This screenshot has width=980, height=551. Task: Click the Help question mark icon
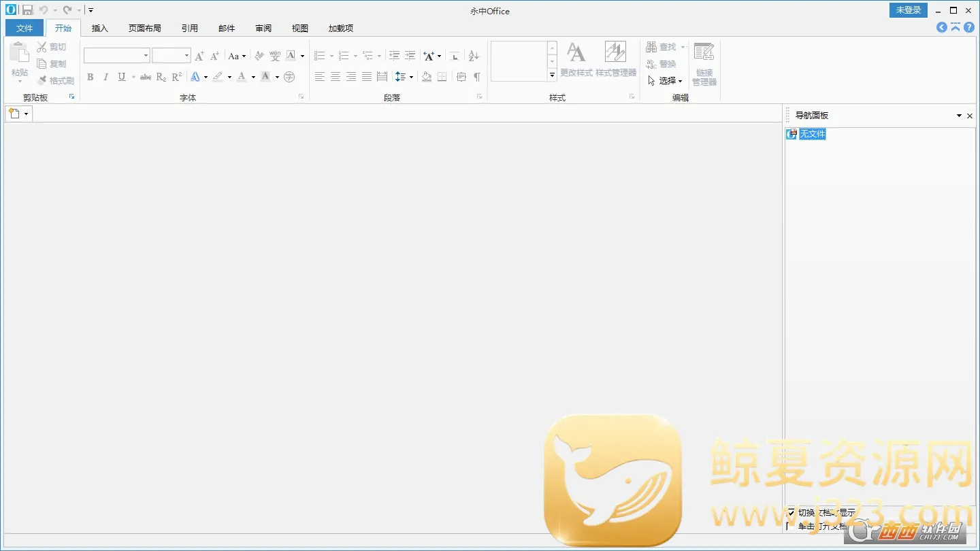pos(969,27)
